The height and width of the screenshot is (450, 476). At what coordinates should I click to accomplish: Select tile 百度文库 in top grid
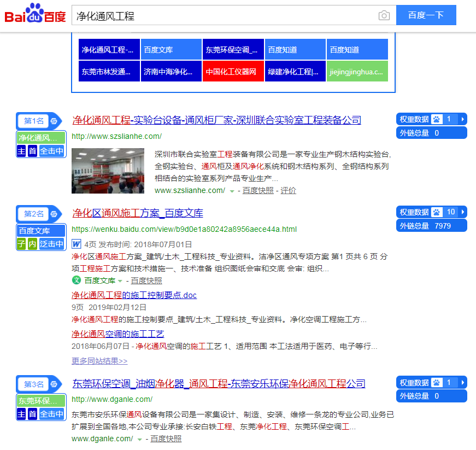pos(171,50)
